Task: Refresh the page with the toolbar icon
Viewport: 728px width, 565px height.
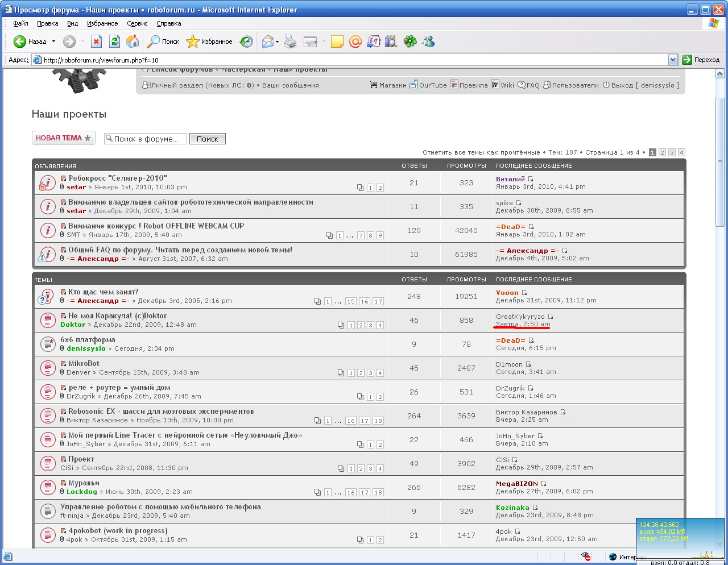Action: point(114,41)
